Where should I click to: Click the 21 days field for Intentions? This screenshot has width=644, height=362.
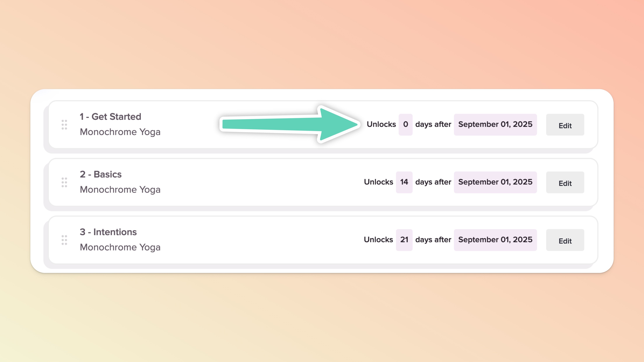click(x=404, y=240)
